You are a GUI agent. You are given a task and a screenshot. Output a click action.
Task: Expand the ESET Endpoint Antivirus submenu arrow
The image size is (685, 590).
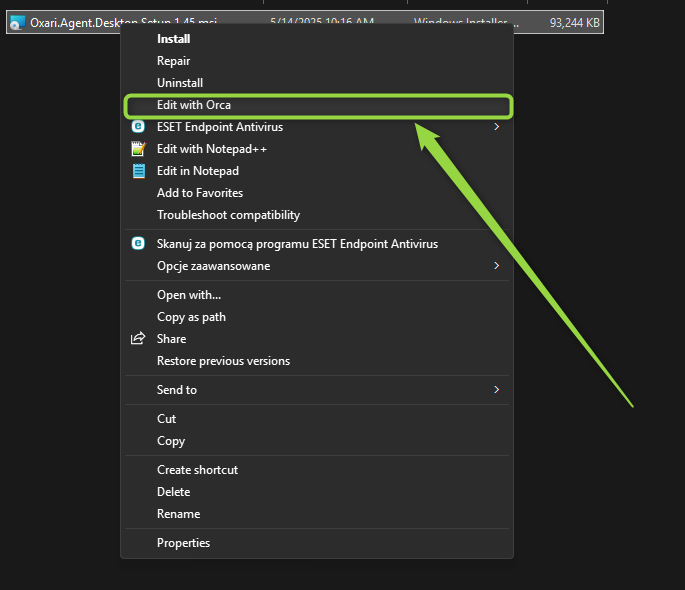(496, 127)
